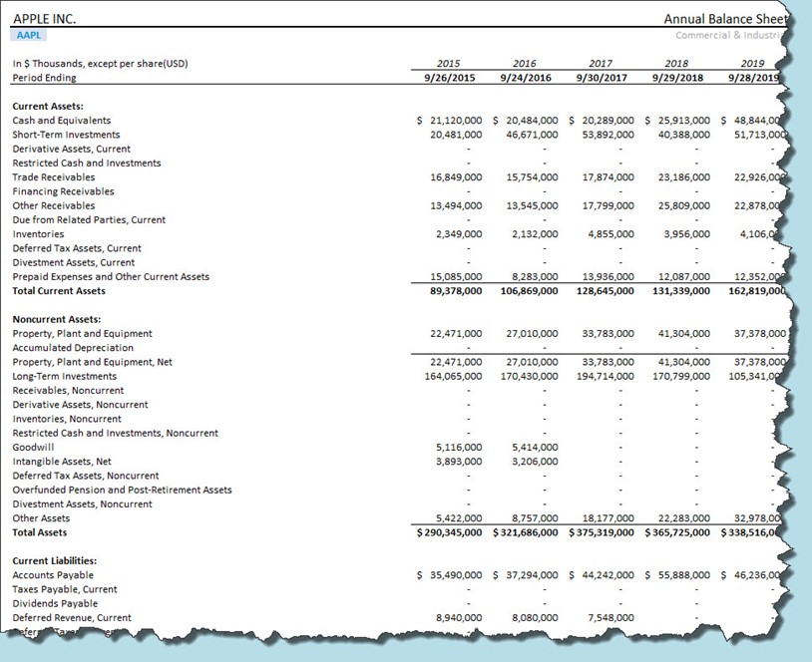Select deferred revenue value 8,940,000

point(459,617)
